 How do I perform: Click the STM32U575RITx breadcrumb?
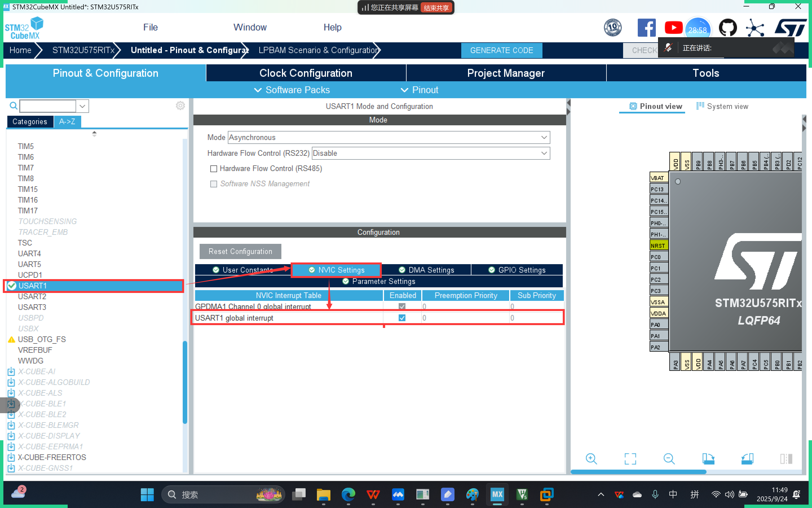coord(83,51)
